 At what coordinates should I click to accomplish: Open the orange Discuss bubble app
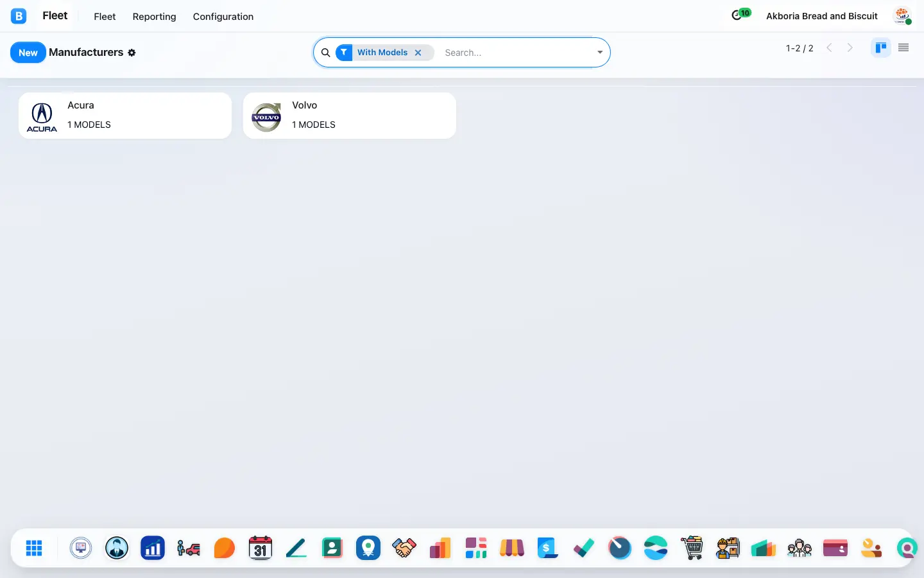(225, 548)
